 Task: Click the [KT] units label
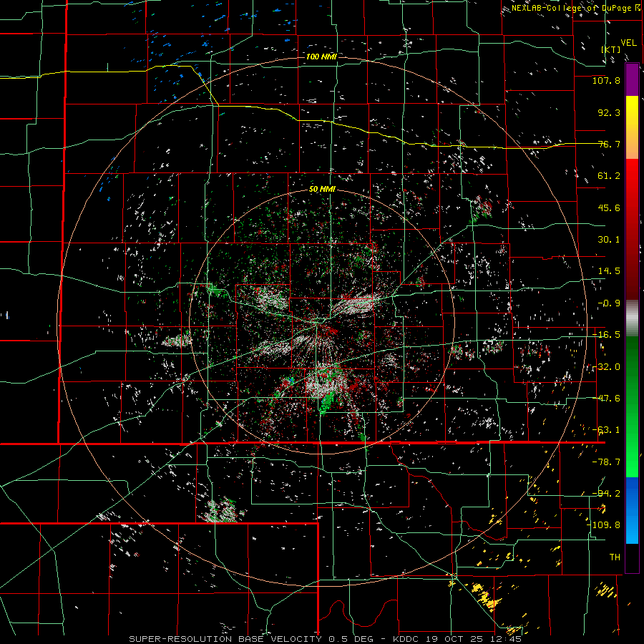pyautogui.click(x=611, y=49)
